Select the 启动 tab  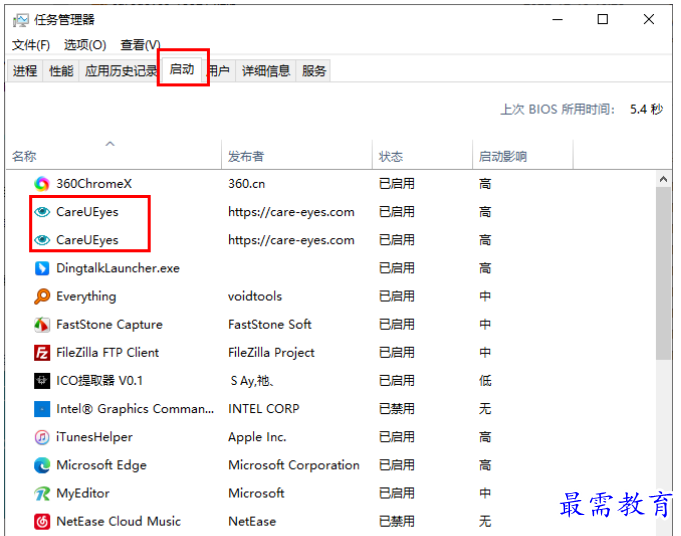click(x=182, y=69)
